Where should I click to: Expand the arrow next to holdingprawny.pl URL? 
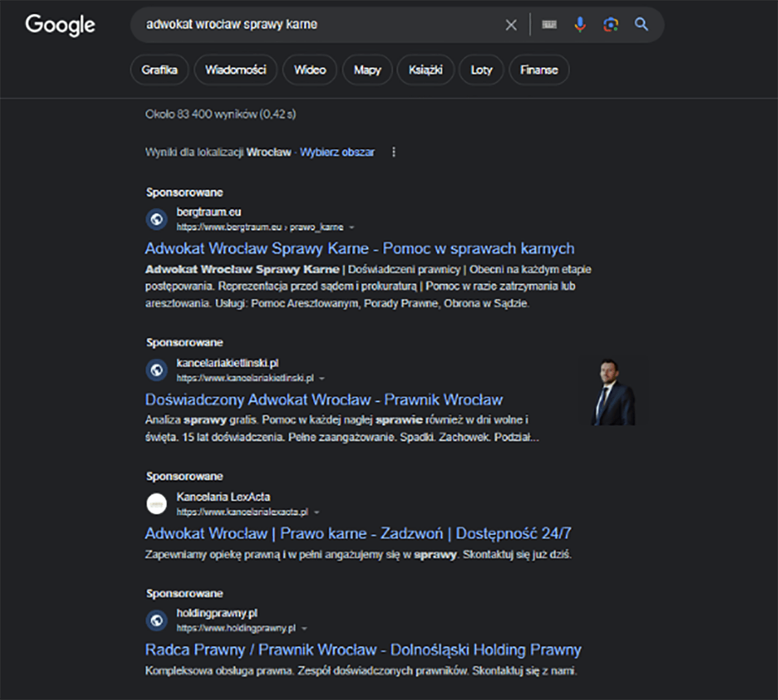click(x=304, y=628)
